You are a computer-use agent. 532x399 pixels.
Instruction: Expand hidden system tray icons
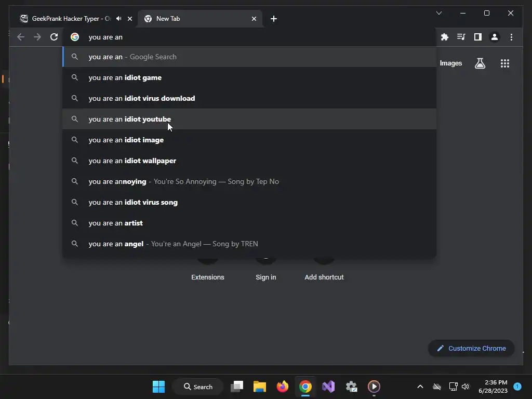[x=420, y=387]
